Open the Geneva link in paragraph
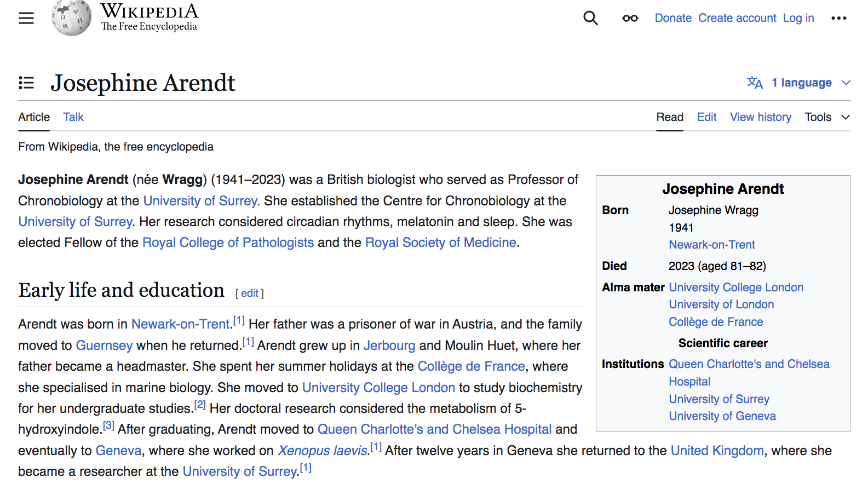 pos(118,451)
